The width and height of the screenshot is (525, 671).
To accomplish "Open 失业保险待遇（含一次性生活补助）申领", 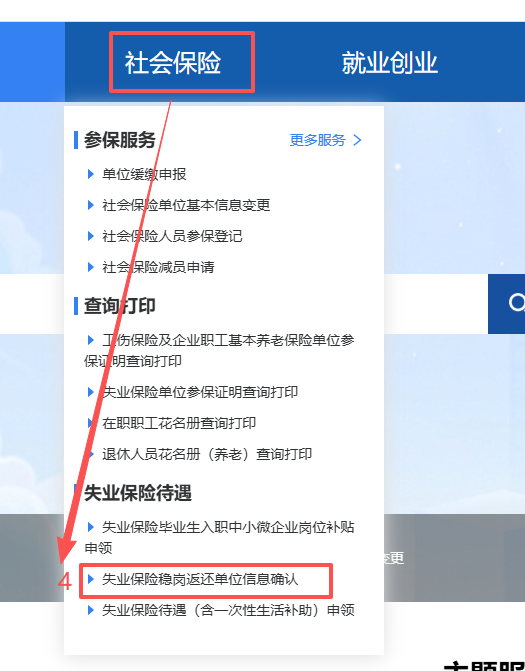I will [x=228, y=610].
